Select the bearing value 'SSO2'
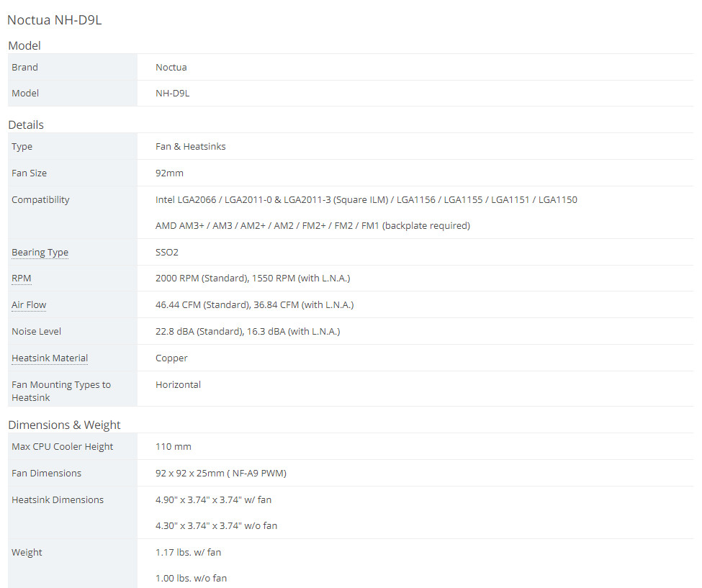This screenshot has height=588, width=702. click(x=166, y=253)
